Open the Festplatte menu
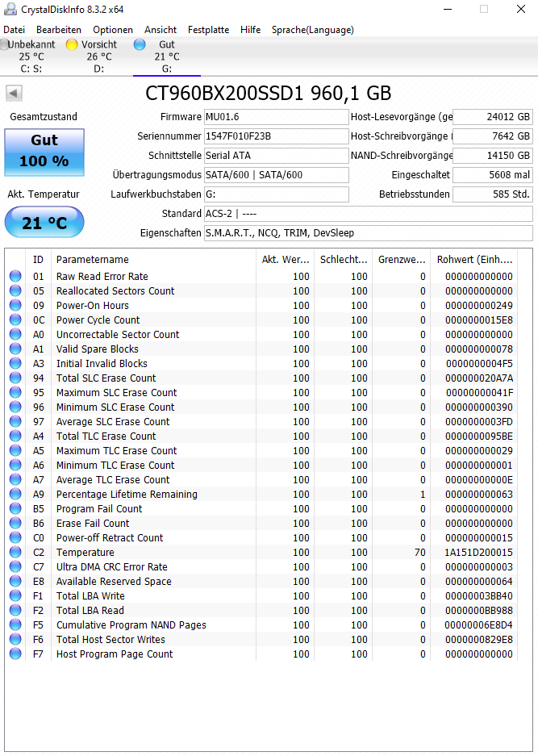The height and width of the screenshot is (756, 538). point(208,30)
